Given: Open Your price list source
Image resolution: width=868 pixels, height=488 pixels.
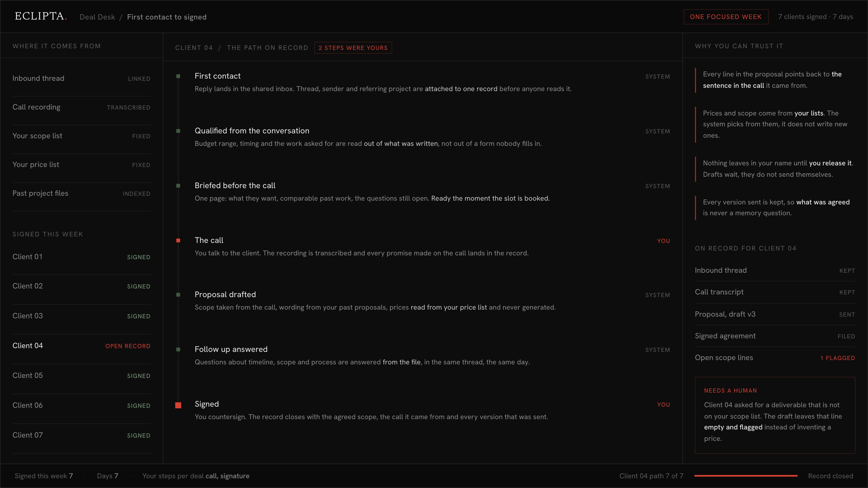Looking at the screenshot, I should (x=82, y=164).
